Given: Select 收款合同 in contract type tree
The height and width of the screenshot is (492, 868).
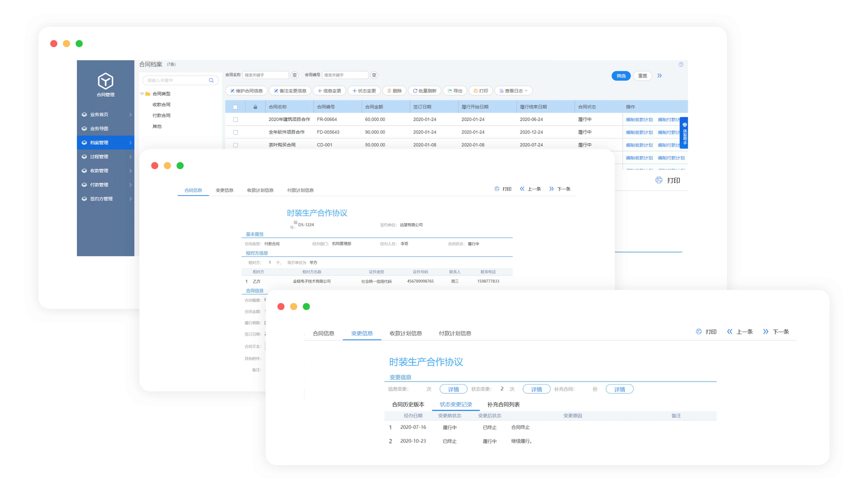Looking at the screenshot, I should (161, 105).
